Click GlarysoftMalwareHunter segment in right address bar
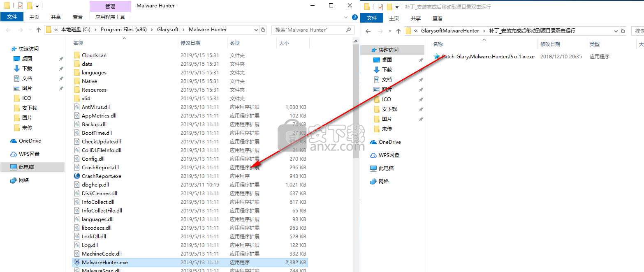Image resolution: width=644 pixels, height=272 pixels. pyautogui.click(x=450, y=31)
